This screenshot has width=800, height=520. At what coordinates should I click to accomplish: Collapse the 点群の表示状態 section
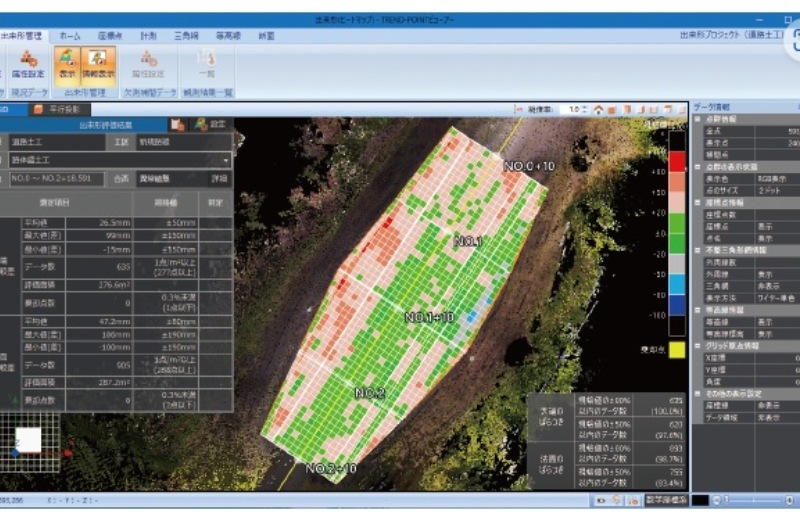coord(698,167)
